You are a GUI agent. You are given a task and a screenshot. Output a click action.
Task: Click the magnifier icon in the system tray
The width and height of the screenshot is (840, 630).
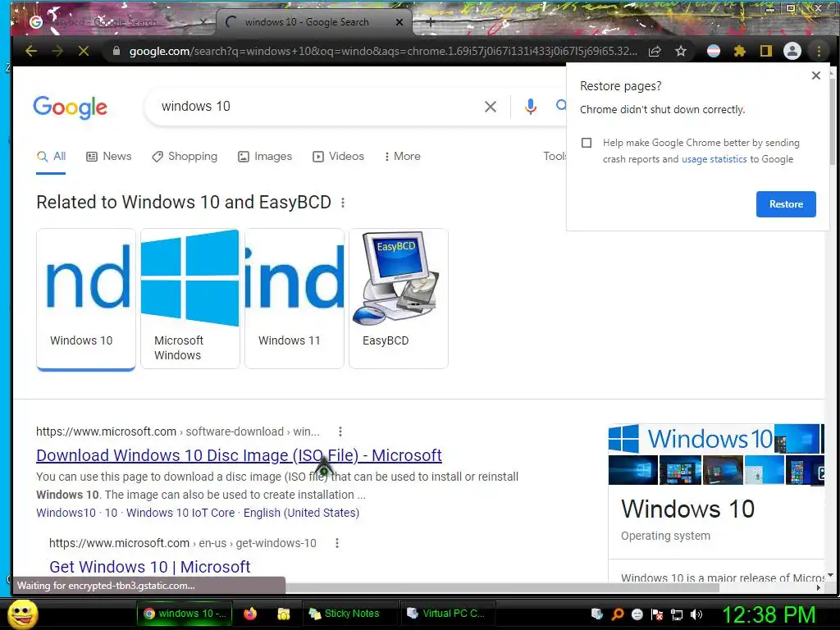point(617,614)
